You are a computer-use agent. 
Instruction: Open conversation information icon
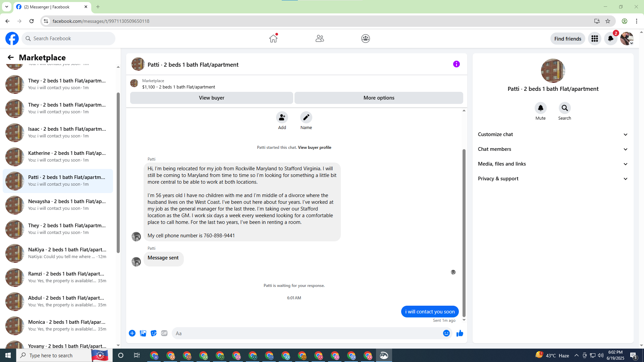click(457, 64)
